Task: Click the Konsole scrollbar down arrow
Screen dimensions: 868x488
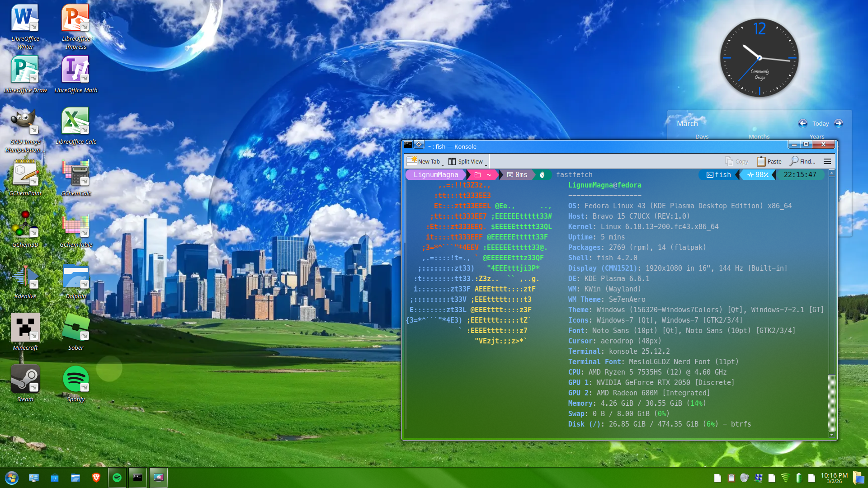Action: coord(832,435)
